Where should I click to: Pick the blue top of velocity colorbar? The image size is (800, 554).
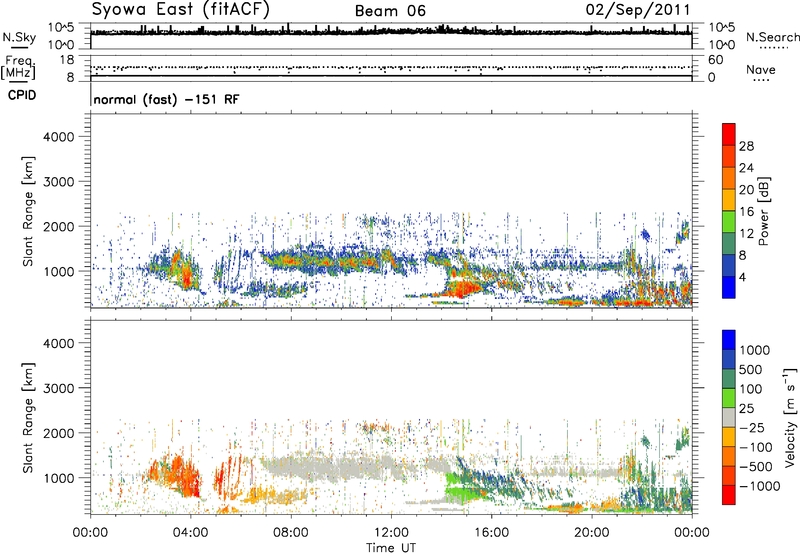point(729,340)
